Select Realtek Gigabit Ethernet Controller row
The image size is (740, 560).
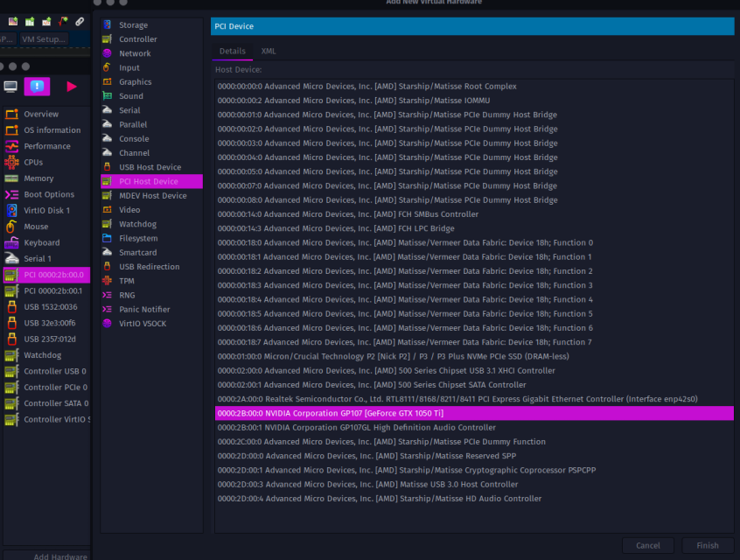(x=474, y=399)
